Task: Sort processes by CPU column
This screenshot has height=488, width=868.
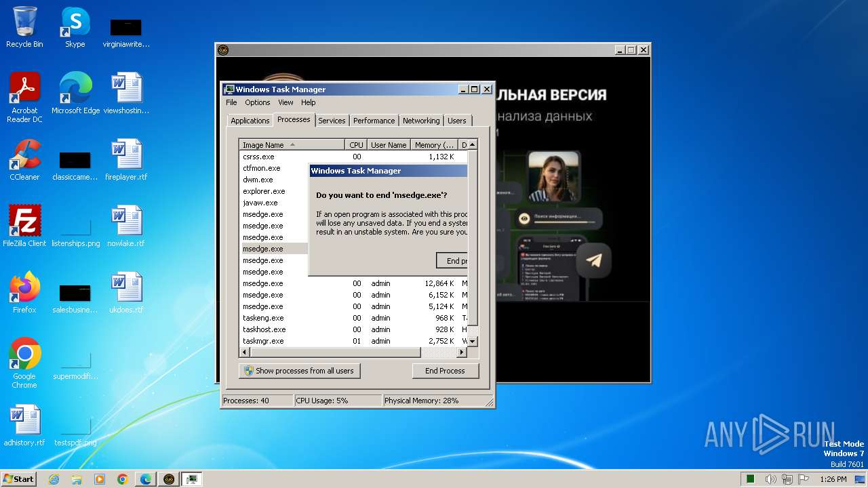Action: tap(357, 145)
